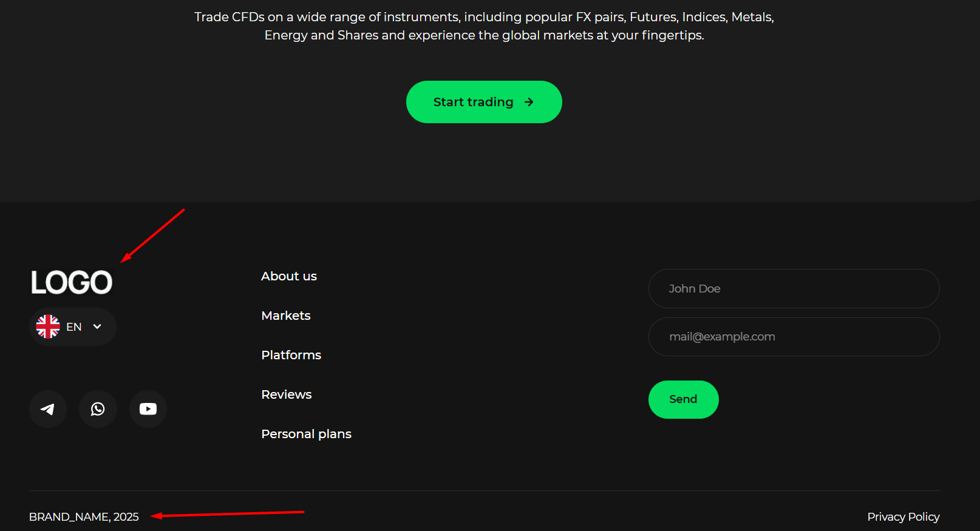This screenshot has height=531, width=980.
Task: Click the BRAND_NAME, 2025 copyright text
Action: [84, 517]
